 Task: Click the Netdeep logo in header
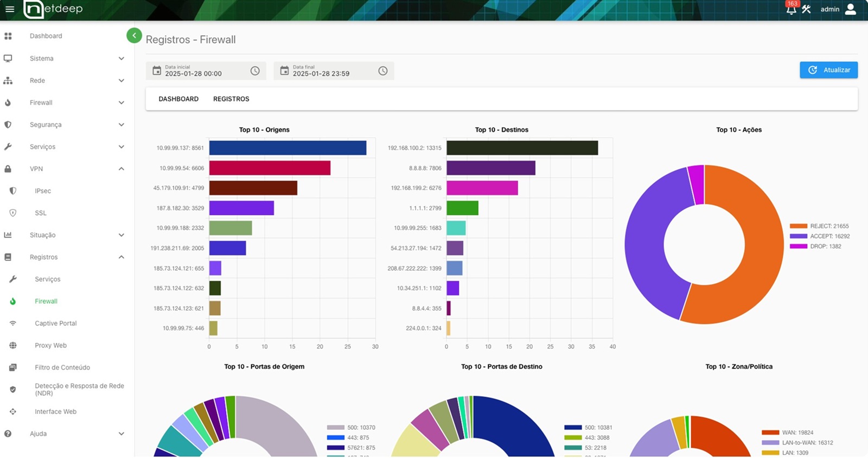(x=53, y=9)
